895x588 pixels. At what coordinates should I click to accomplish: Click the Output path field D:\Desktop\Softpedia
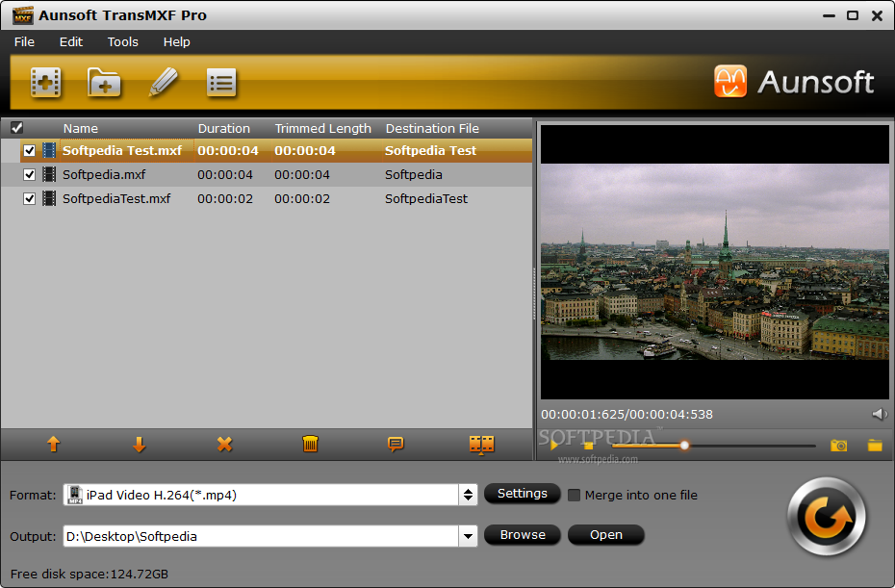(x=261, y=536)
